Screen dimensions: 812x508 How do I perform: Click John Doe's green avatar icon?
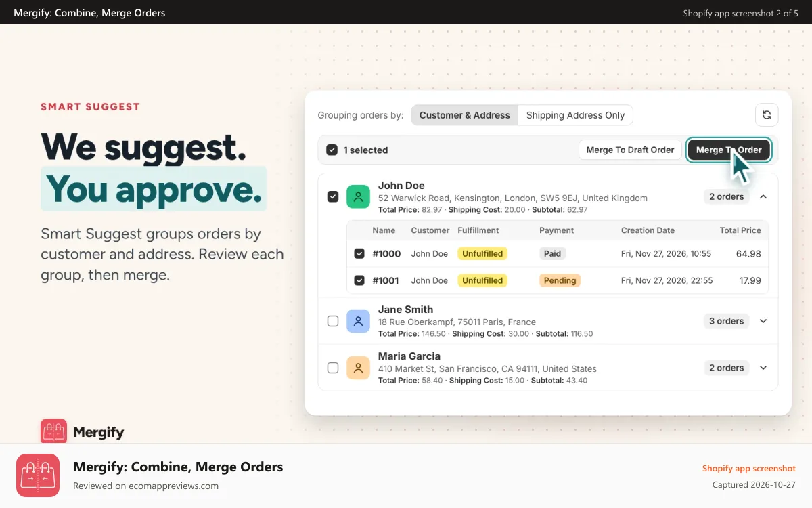click(x=358, y=196)
